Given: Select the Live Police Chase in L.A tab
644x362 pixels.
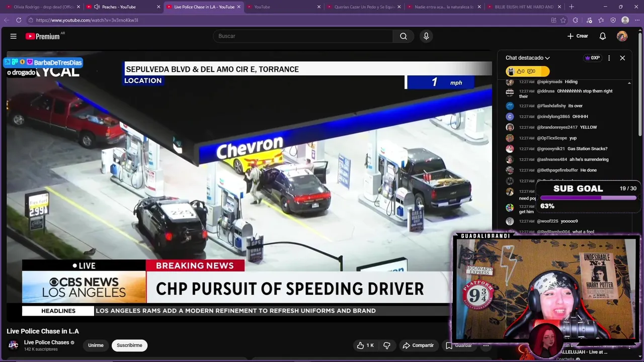Looking at the screenshot, I should (204, 7).
